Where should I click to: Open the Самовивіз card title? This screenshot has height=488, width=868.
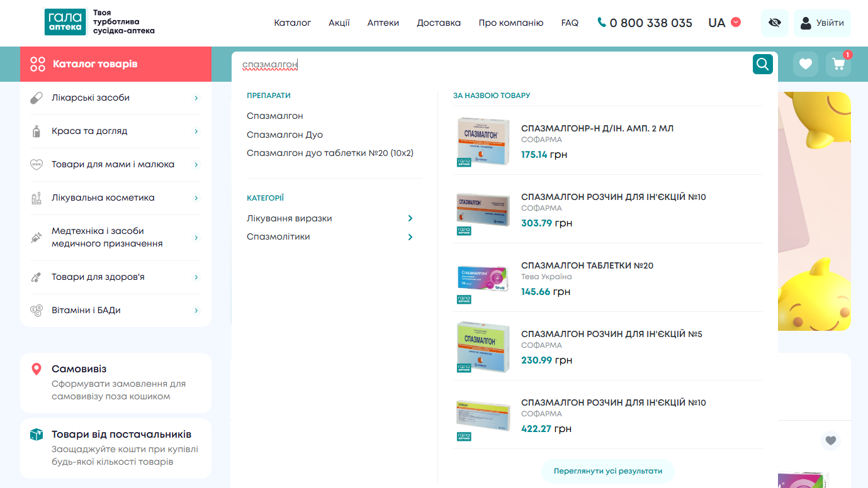(x=79, y=369)
